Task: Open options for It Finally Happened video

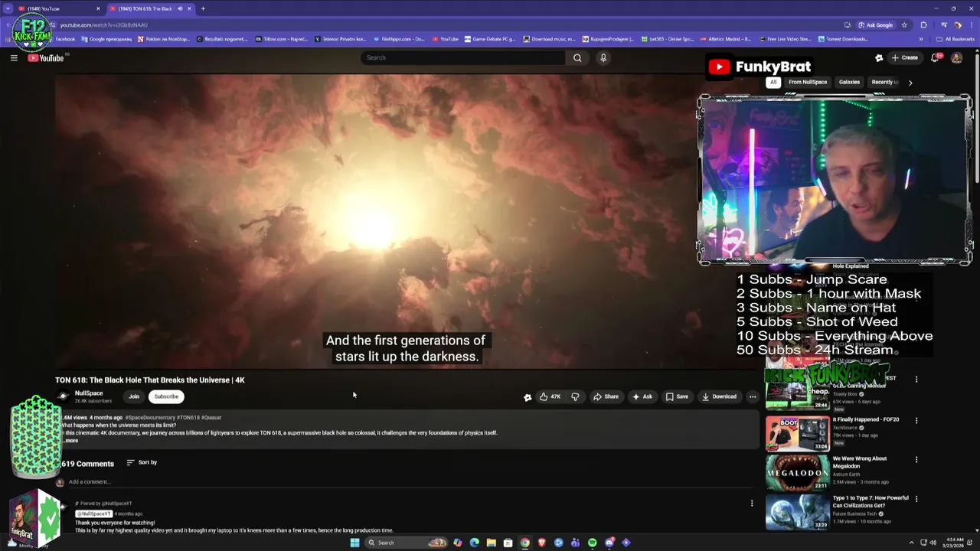Action: [x=916, y=420]
